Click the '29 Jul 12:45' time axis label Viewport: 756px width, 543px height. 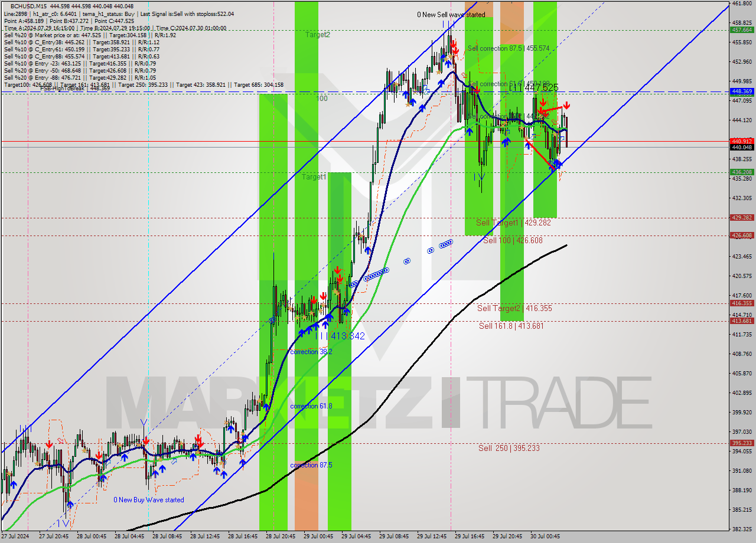431,537
